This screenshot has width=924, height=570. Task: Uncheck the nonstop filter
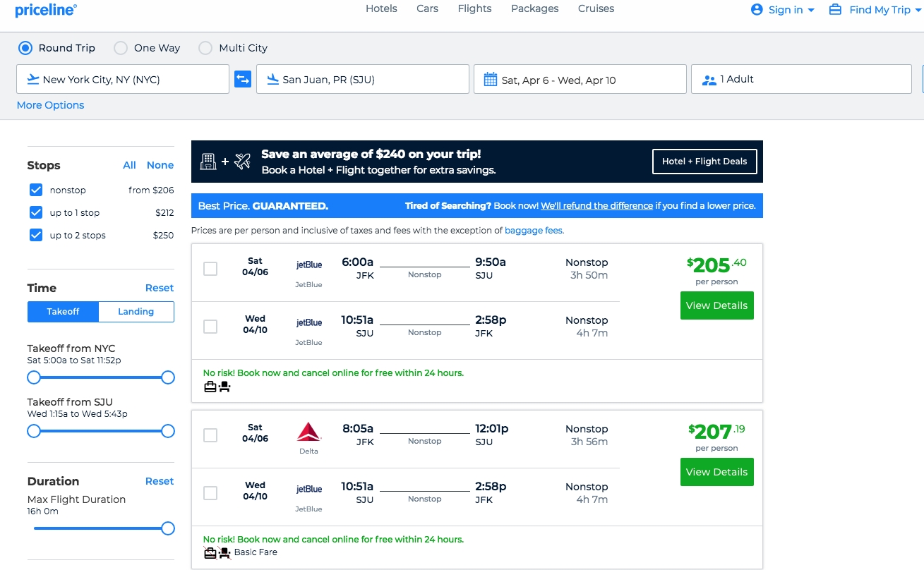[36, 190]
